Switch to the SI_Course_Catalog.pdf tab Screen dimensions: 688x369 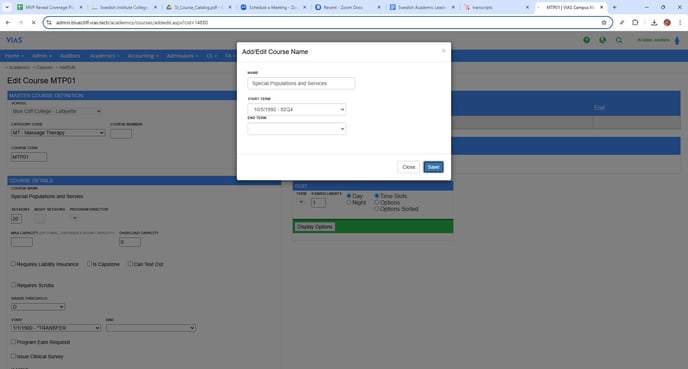coord(199,7)
